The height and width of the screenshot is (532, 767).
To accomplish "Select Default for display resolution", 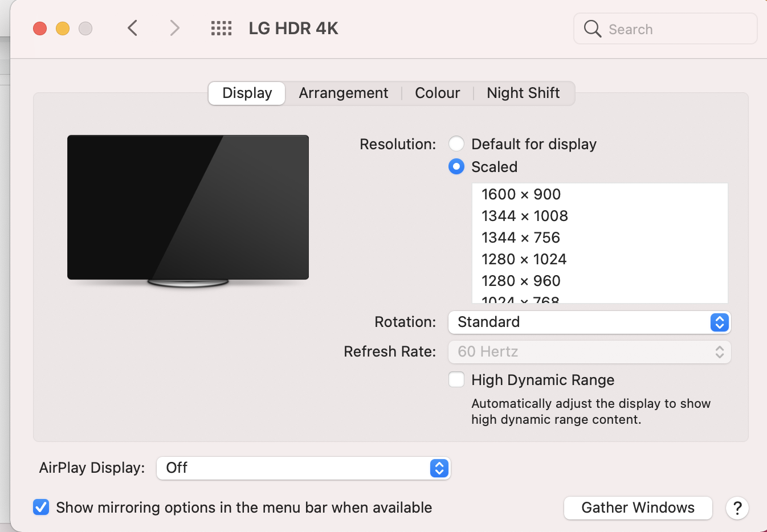I will 456,144.
